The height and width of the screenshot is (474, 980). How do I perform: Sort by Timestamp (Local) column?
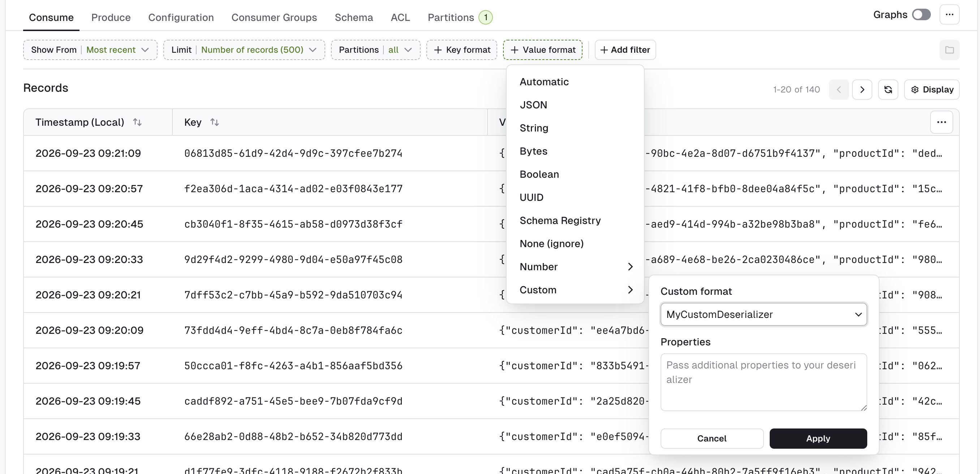[x=137, y=122]
